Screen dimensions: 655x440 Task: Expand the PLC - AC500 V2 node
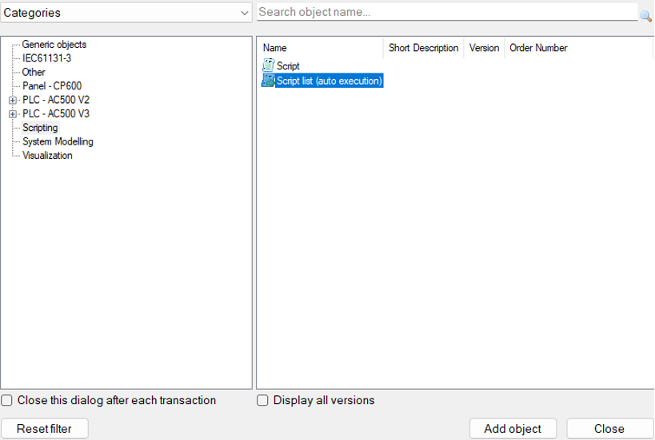click(13, 100)
